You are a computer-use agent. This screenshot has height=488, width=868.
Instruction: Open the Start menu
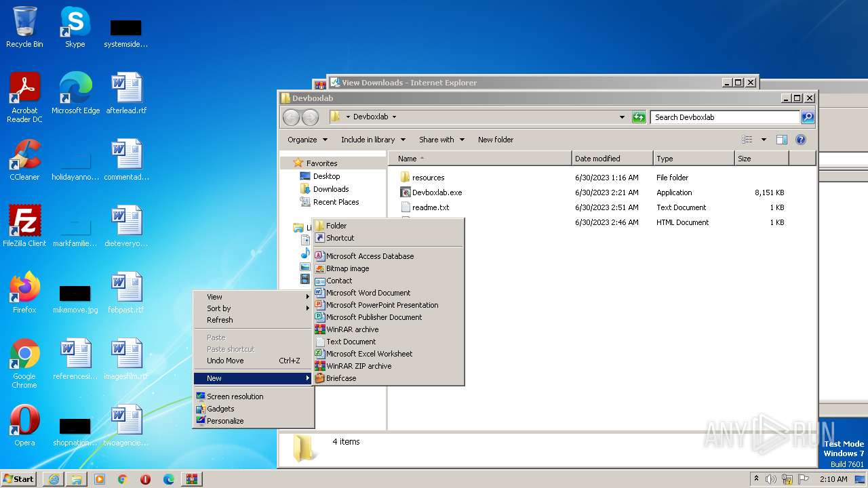point(18,479)
